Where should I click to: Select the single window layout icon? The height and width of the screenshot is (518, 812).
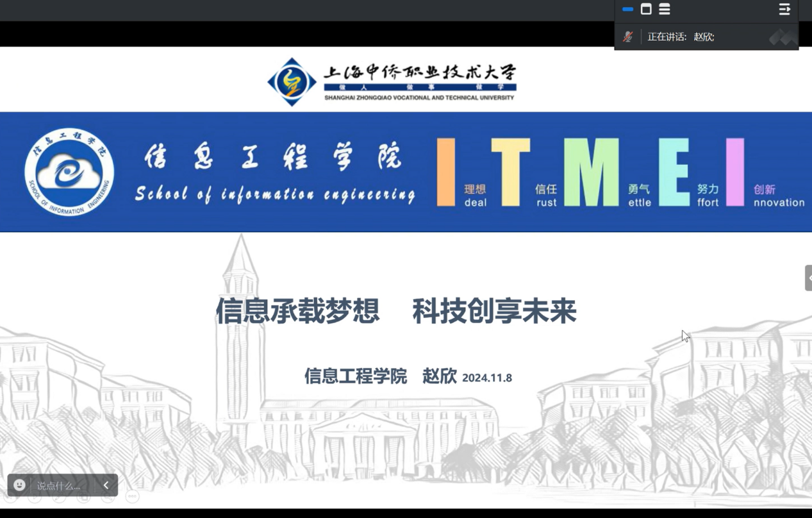click(x=646, y=9)
